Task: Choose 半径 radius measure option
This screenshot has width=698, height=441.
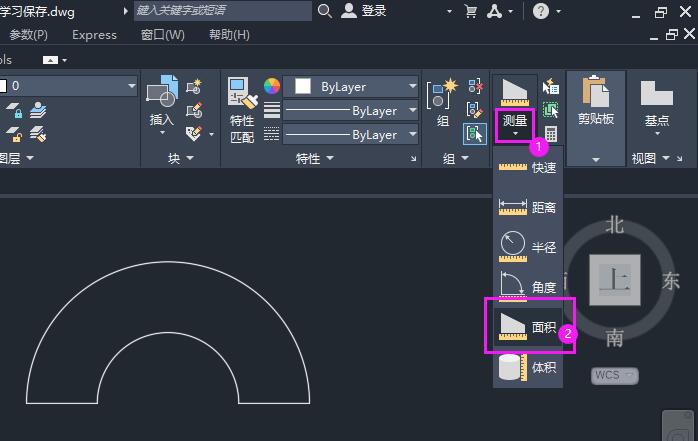Action: pyautogui.click(x=528, y=247)
